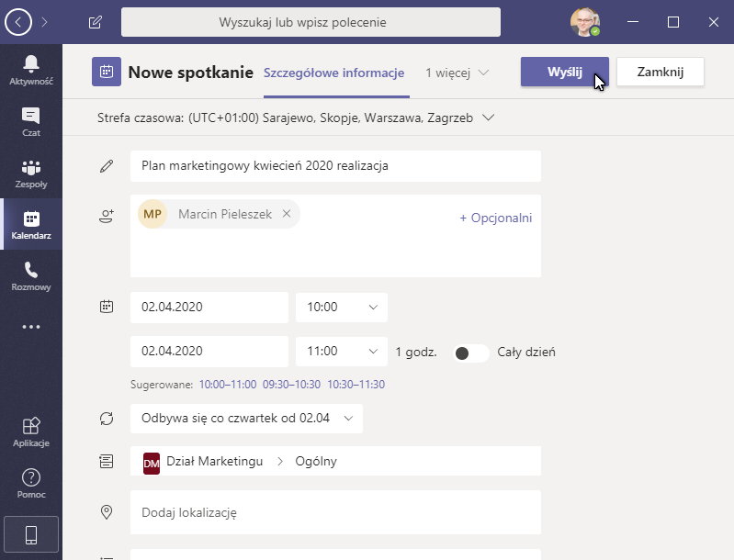Viewport: 734px width, 560px height.
Task: Close the form with Zamknij button
Action: 660,72
